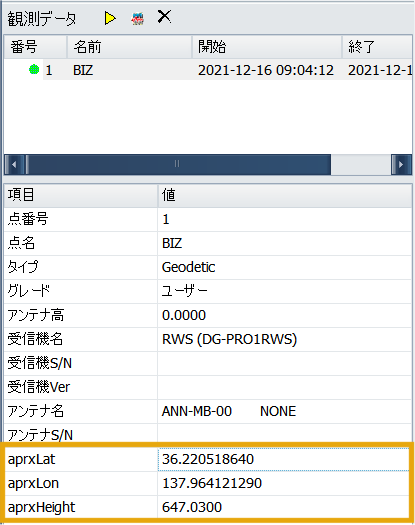
Task: Click the アンテナS/N item label
Action: [40, 435]
